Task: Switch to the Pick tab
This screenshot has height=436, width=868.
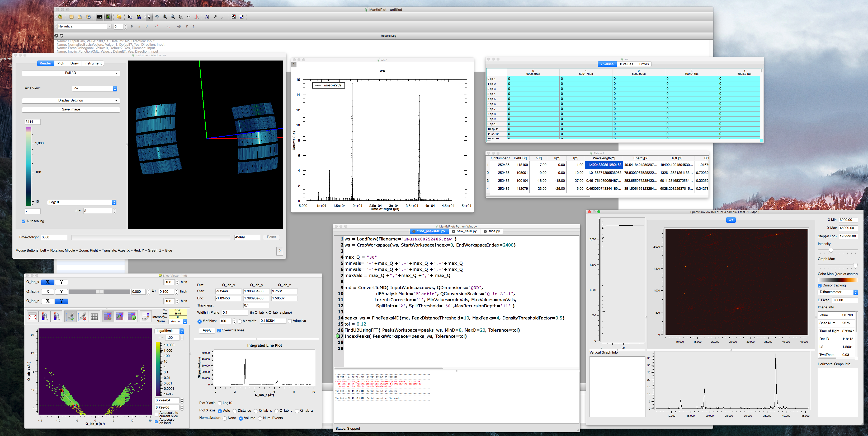Action: [61, 63]
